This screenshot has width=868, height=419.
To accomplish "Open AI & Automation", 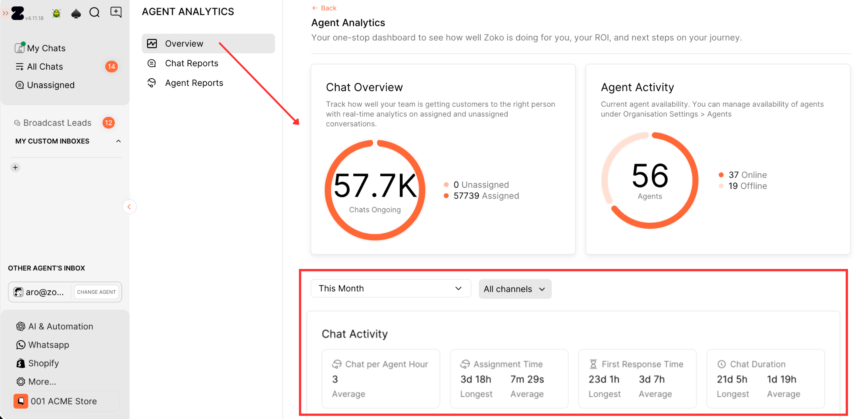I will 60,326.
